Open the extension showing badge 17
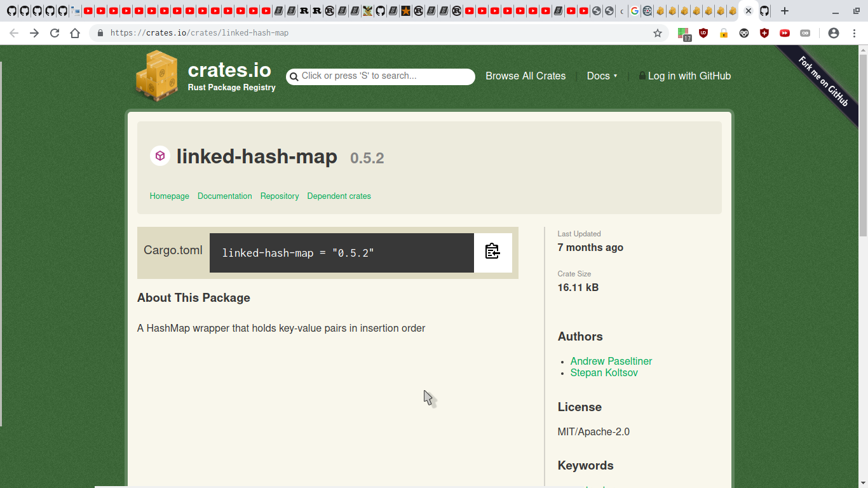The width and height of the screenshot is (868, 488). coord(684,34)
